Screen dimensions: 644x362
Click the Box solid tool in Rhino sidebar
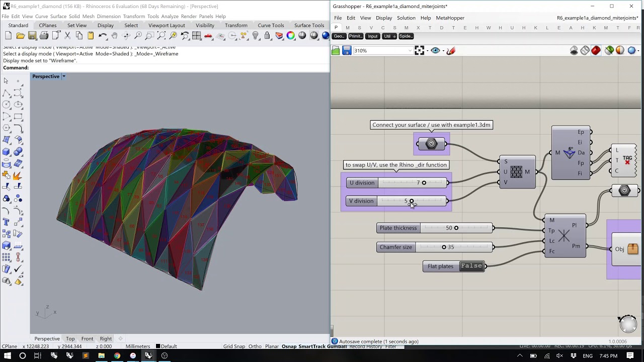(6, 152)
